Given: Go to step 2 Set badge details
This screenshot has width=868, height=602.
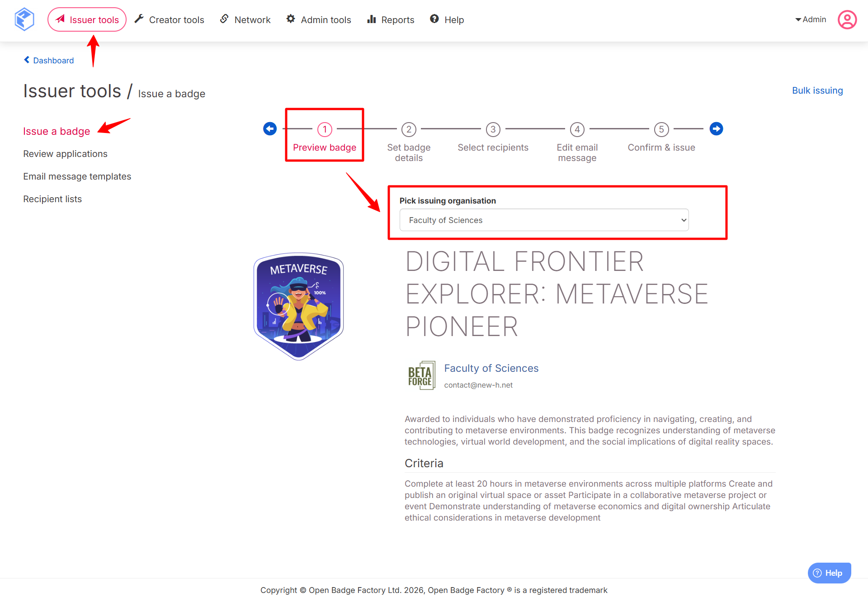Looking at the screenshot, I should (x=409, y=130).
